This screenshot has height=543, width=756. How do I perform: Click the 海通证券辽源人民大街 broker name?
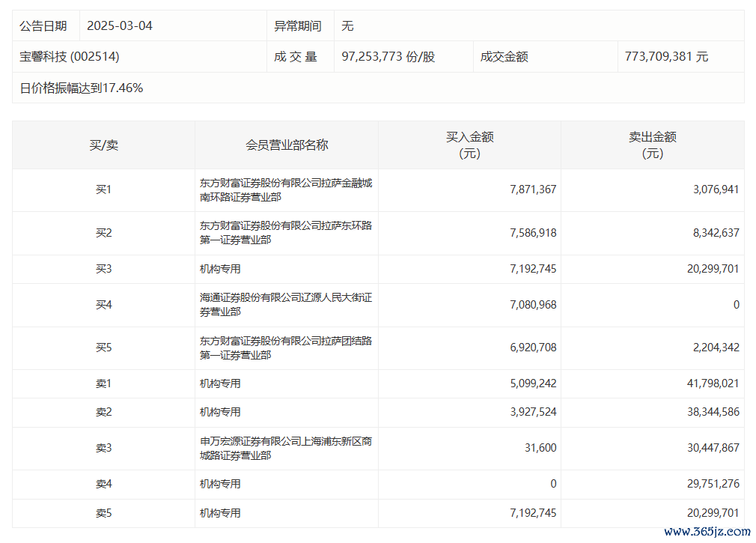pyautogui.click(x=286, y=305)
